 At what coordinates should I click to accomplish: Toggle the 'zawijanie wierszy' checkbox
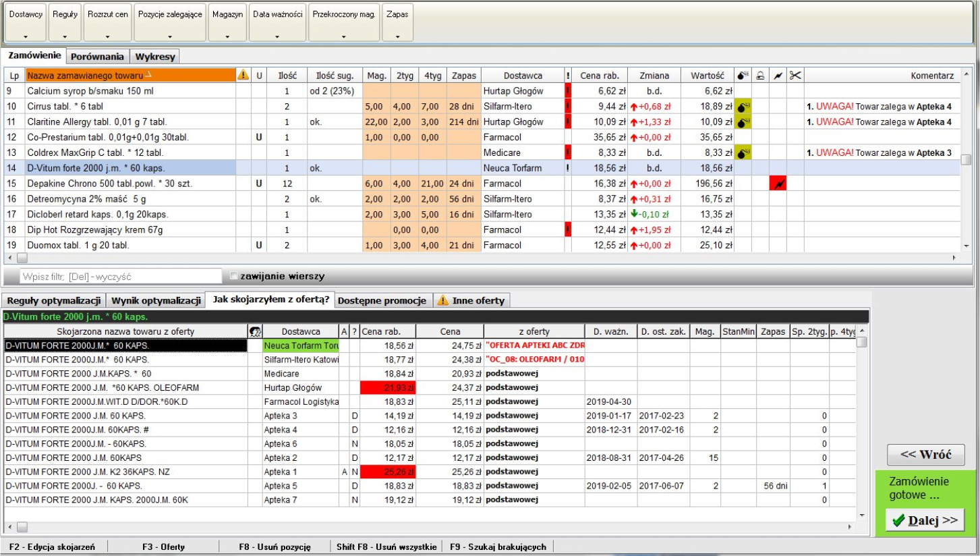(x=234, y=276)
